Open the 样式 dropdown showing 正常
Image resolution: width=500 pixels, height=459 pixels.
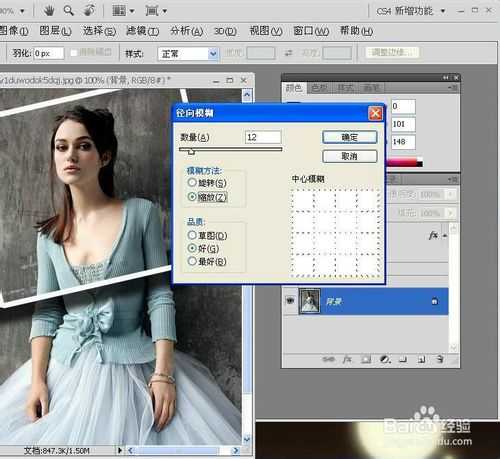[188, 53]
